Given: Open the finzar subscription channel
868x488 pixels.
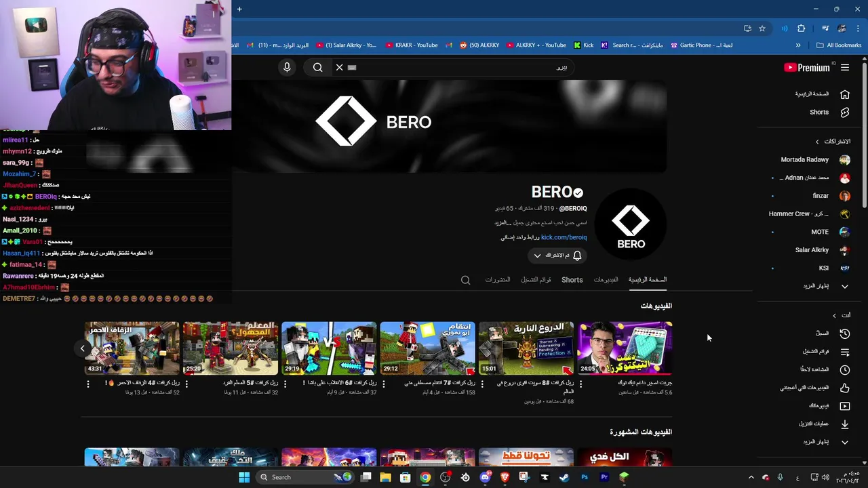Looking at the screenshot, I should (x=830, y=196).
